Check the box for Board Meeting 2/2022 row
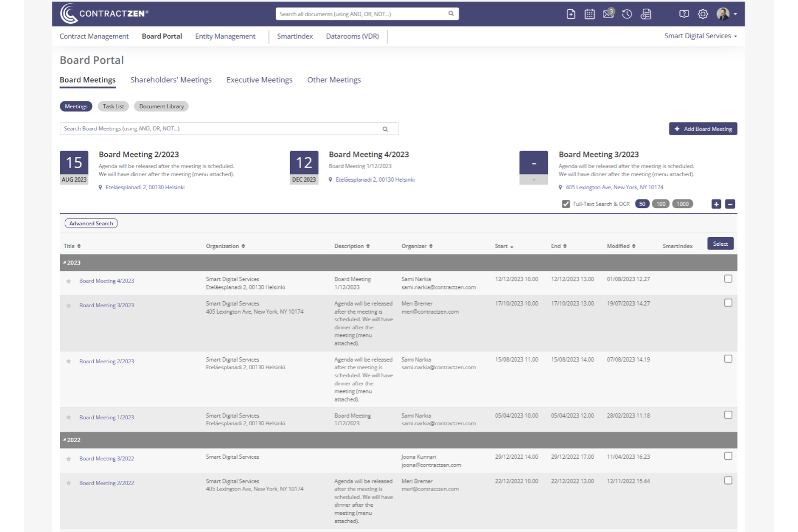The height and width of the screenshot is (532, 798). [x=728, y=480]
